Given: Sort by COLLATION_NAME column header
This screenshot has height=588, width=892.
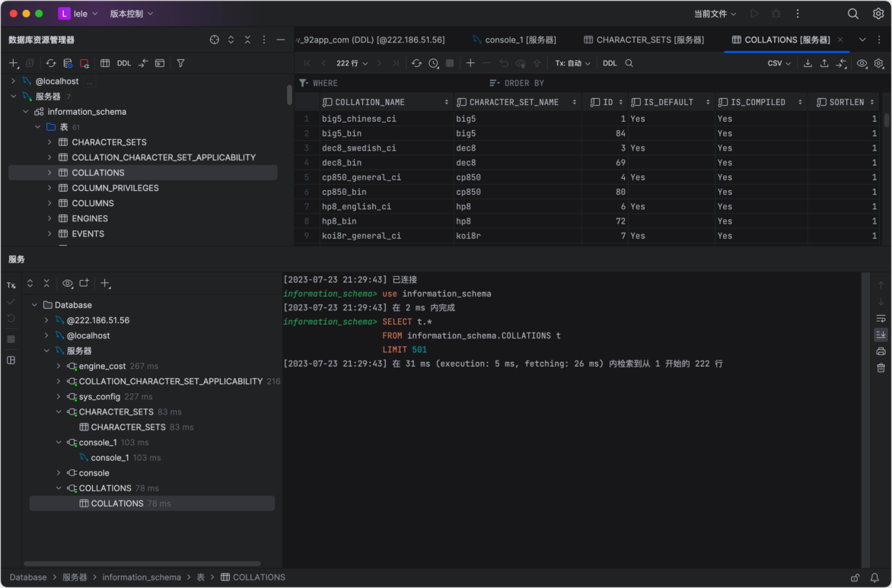Looking at the screenshot, I should tap(387, 103).
